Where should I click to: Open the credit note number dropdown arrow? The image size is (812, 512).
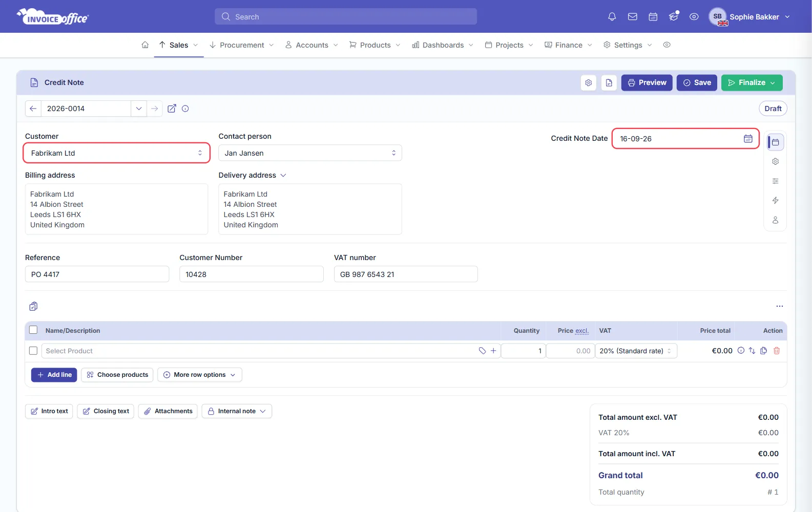point(139,109)
